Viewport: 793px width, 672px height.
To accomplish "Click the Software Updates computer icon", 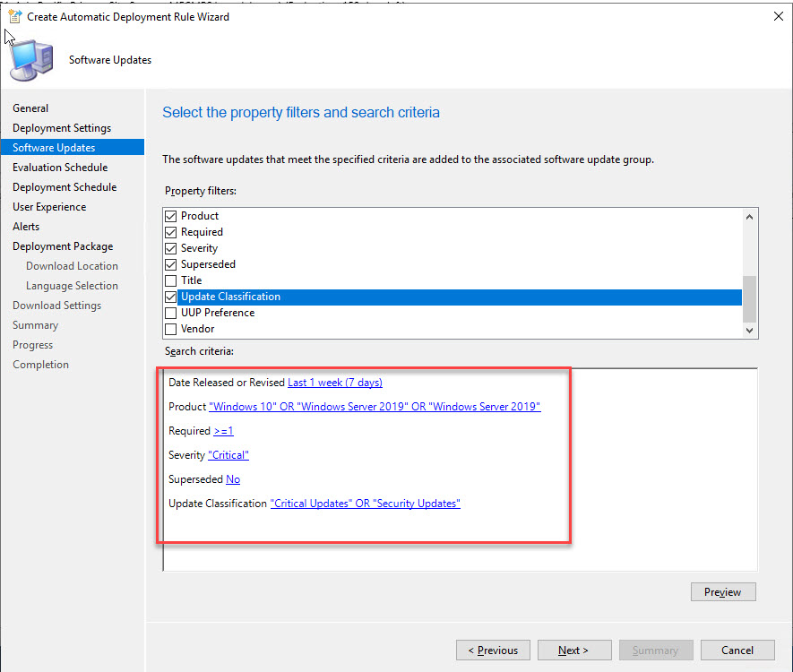I will 31,60.
